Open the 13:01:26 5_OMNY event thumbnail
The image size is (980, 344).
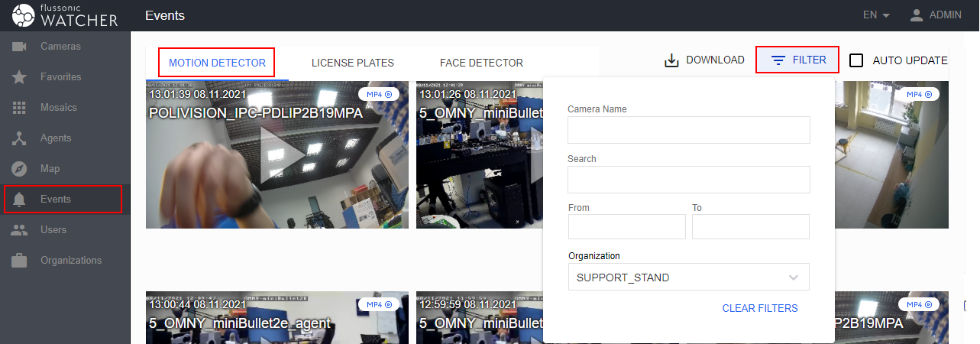pos(480,154)
